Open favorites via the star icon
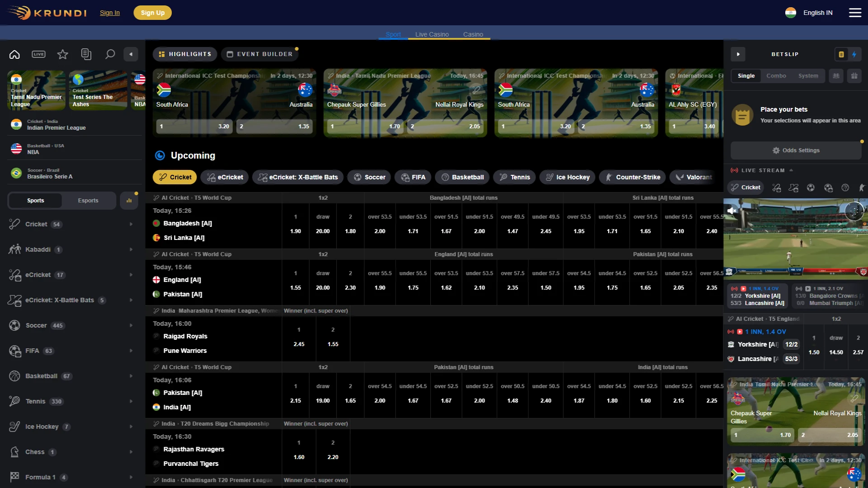Image resolution: width=868 pixels, height=488 pixels. pyautogui.click(x=62, y=54)
